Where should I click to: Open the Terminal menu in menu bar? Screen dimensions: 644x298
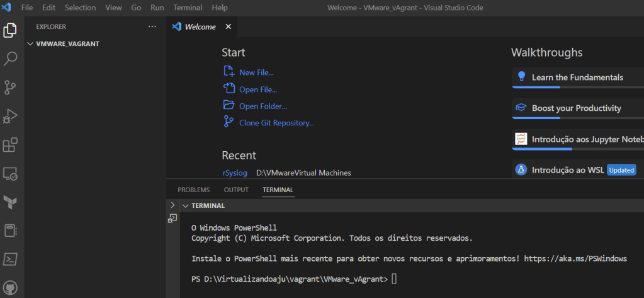coord(188,8)
